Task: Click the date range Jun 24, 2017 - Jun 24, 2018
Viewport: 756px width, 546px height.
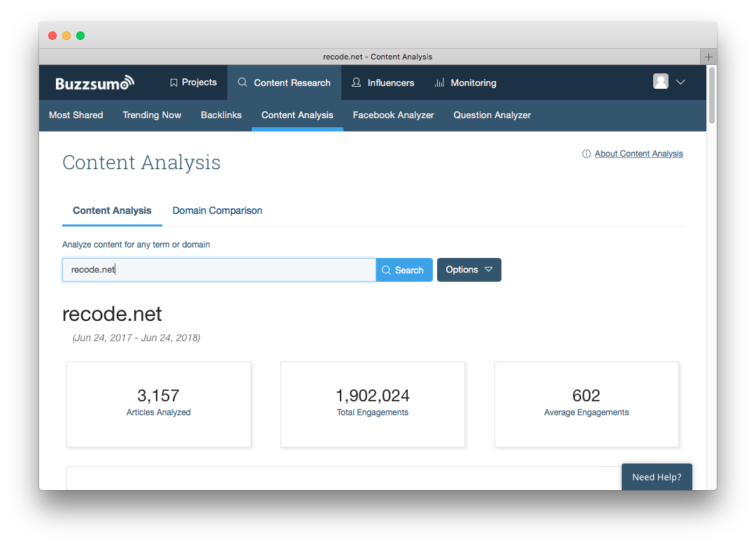Action: click(136, 338)
